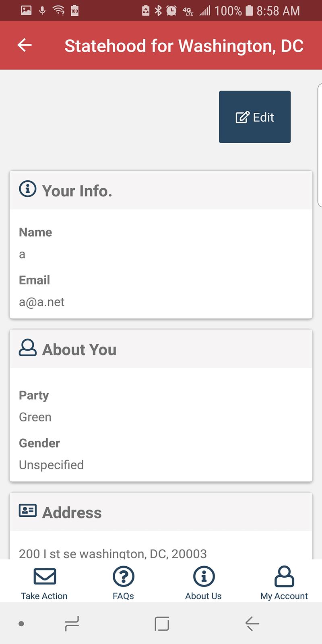
Task: Open the Take Action tab
Action: tap(44, 583)
